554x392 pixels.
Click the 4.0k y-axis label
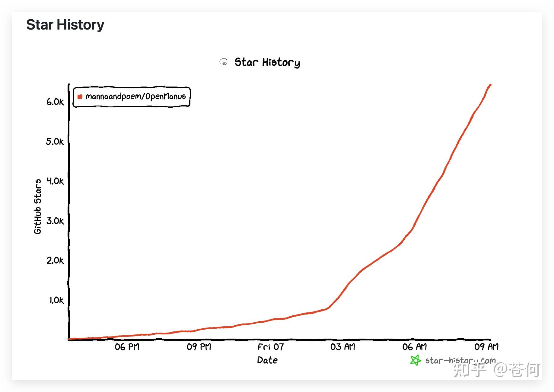coord(55,181)
